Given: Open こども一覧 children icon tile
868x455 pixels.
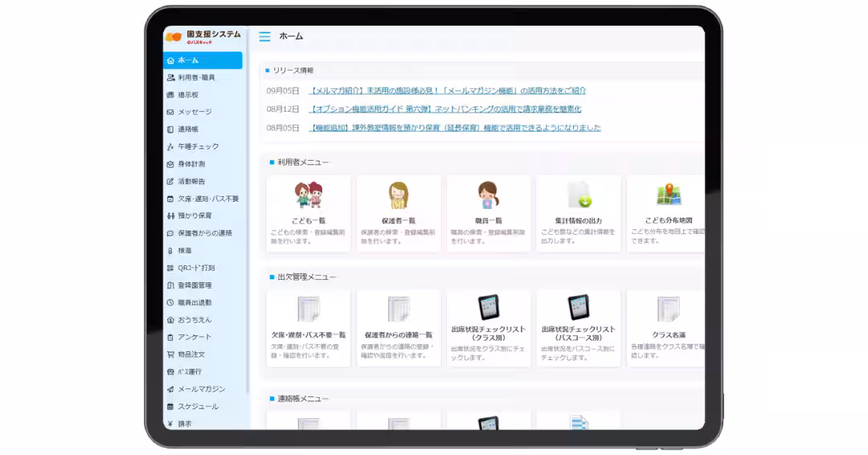Looking at the screenshot, I should [309, 195].
